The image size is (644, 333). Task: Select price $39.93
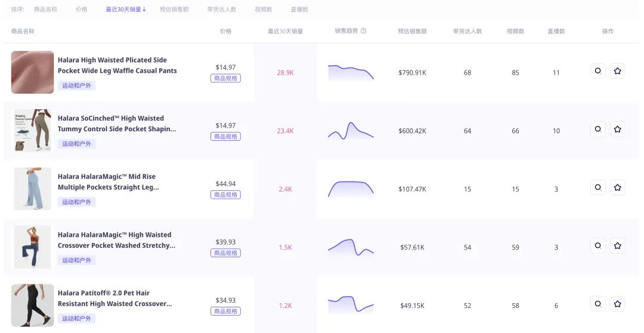coord(225,242)
